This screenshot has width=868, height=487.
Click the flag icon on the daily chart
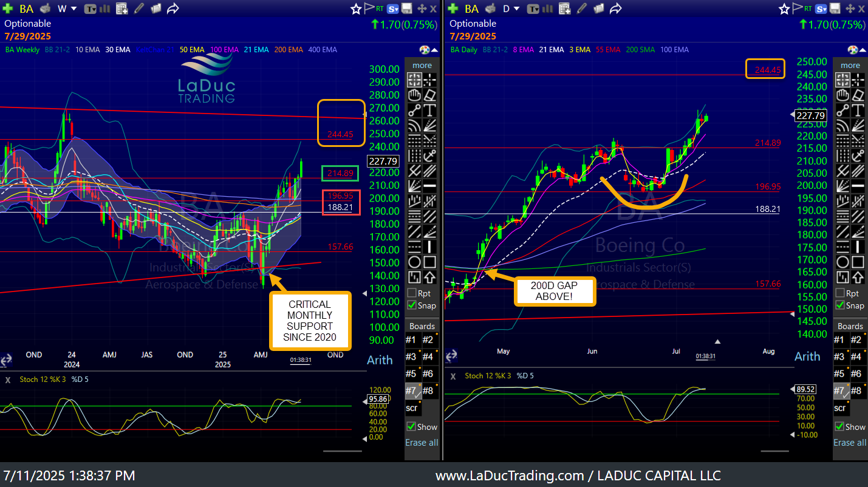click(798, 8)
